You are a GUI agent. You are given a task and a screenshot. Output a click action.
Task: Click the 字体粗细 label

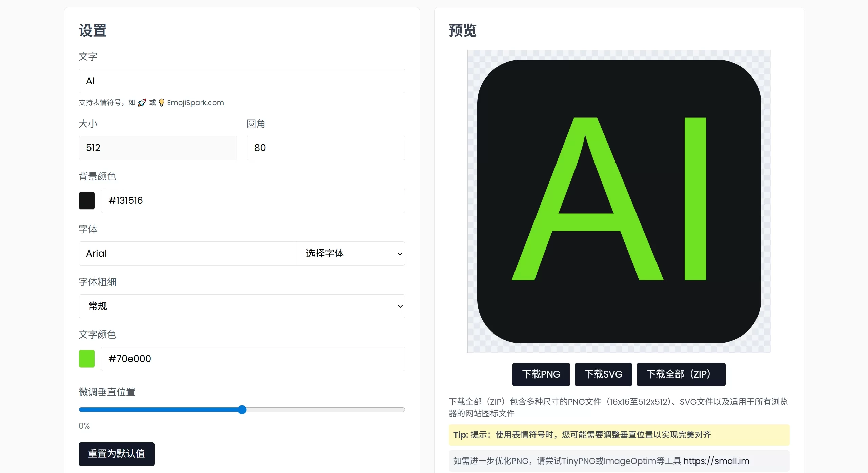97,282
